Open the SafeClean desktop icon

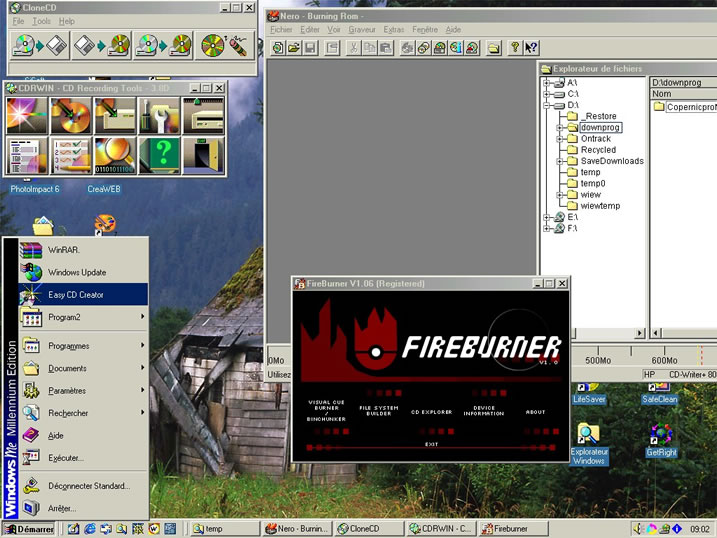[x=659, y=394]
